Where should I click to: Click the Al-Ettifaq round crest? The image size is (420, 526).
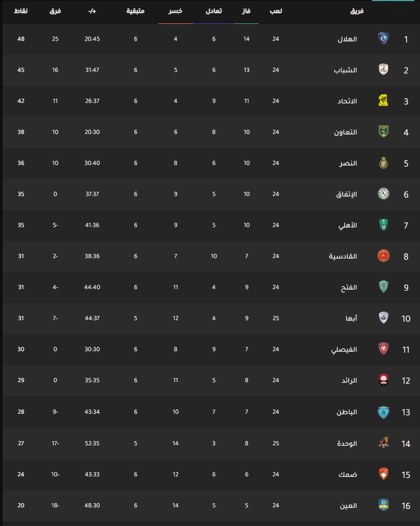pos(383,194)
